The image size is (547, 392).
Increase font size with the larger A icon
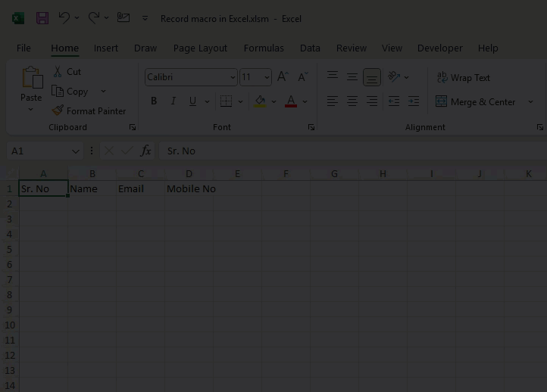pyautogui.click(x=283, y=76)
